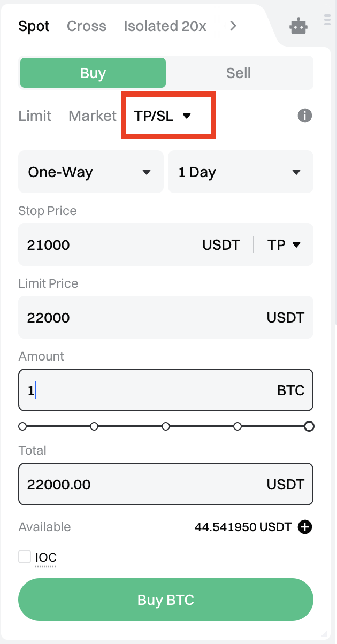This screenshot has width=337, height=644.
Task: Open the three-line menu at top right
Action: click(327, 20)
